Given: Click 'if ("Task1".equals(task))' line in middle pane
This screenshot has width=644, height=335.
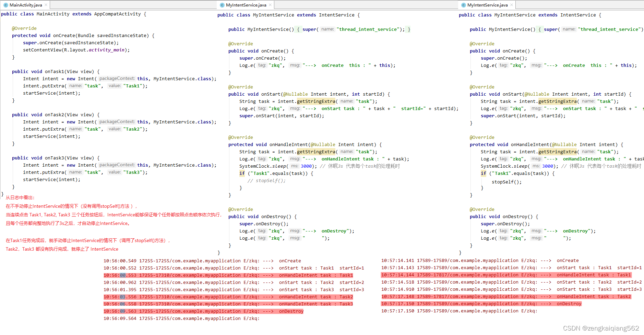Looking at the screenshot, I should point(276,174).
